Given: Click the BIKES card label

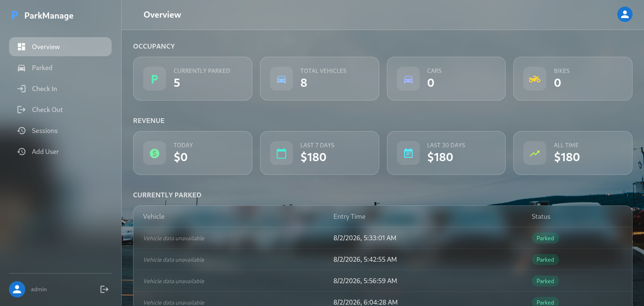Looking at the screenshot, I should pyautogui.click(x=562, y=71).
